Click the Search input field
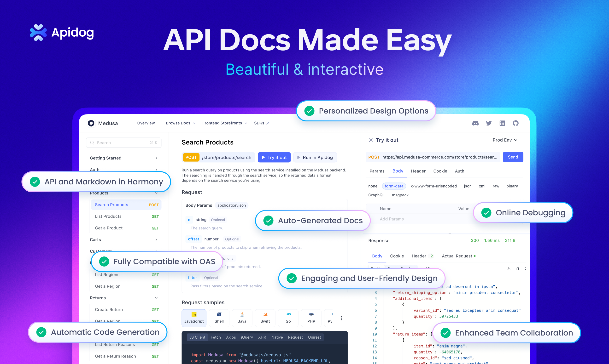This screenshot has width=609, height=364. pyautogui.click(x=123, y=143)
